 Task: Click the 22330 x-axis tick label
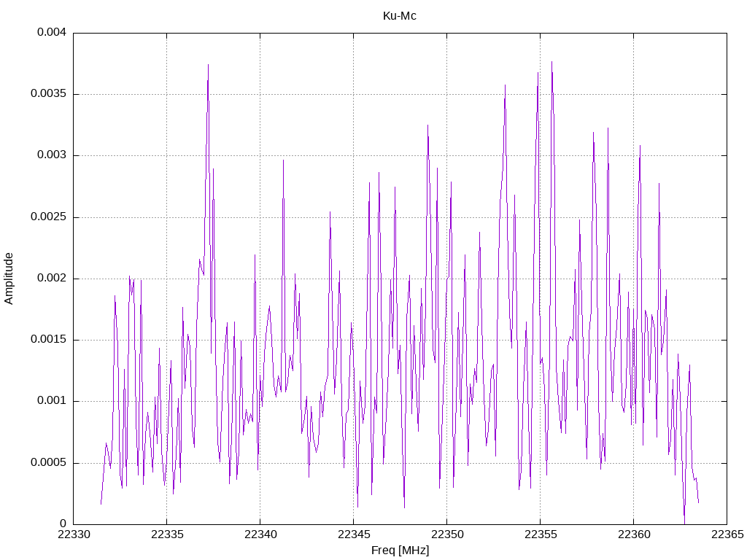pyautogui.click(x=74, y=534)
